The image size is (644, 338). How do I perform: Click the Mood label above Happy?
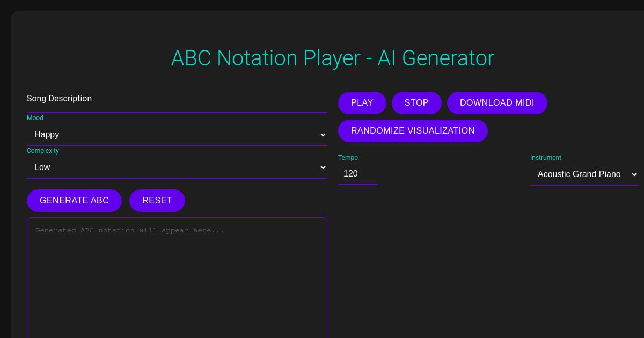click(35, 118)
